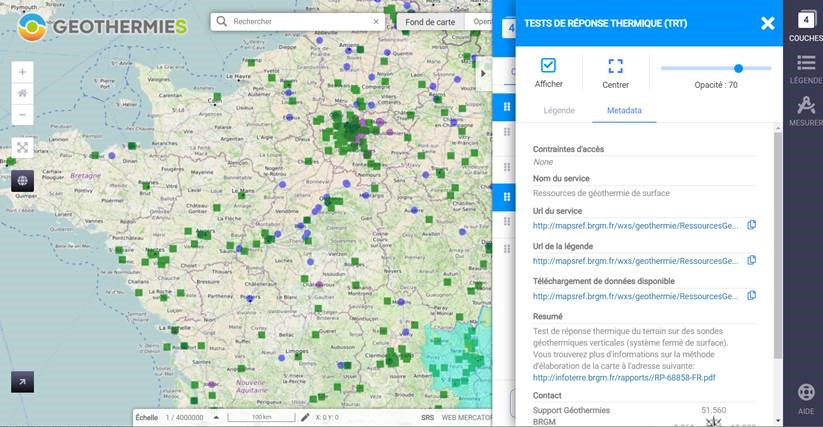Click fourth highlighted layer drag handle

pyautogui.click(x=507, y=197)
